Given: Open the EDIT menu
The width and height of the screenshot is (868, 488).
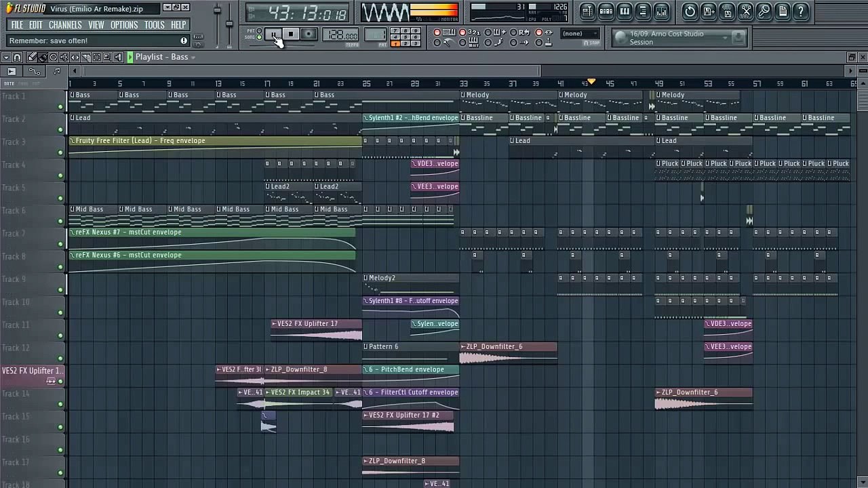Looking at the screenshot, I should click(x=35, y=25).
